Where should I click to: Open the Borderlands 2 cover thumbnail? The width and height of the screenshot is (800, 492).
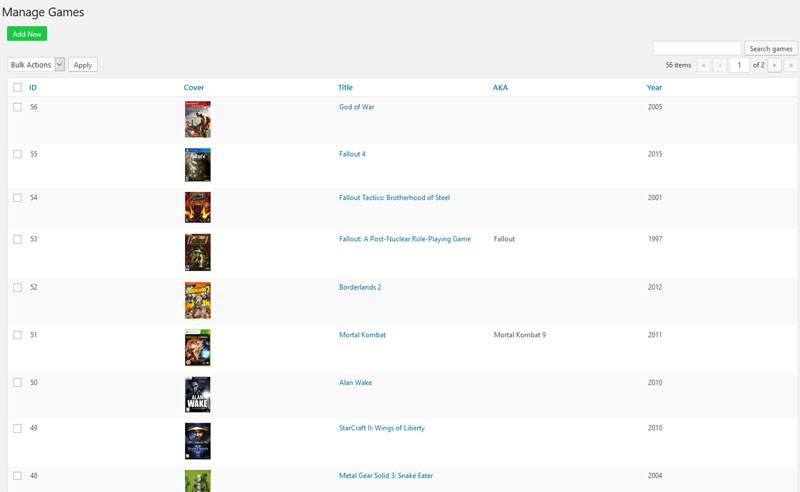pyautogui.click(x=197, y=301)
